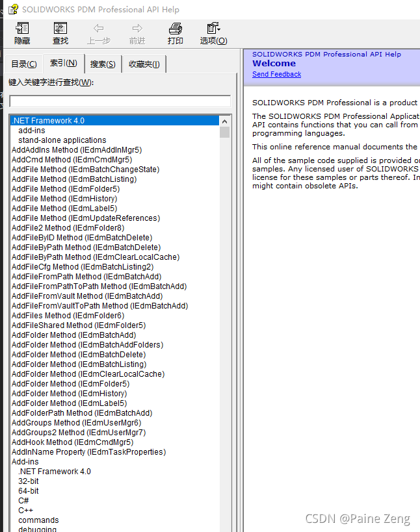
Task: Select the commands sub-entry
Action: pyautogui.click(x=38, y=520)
